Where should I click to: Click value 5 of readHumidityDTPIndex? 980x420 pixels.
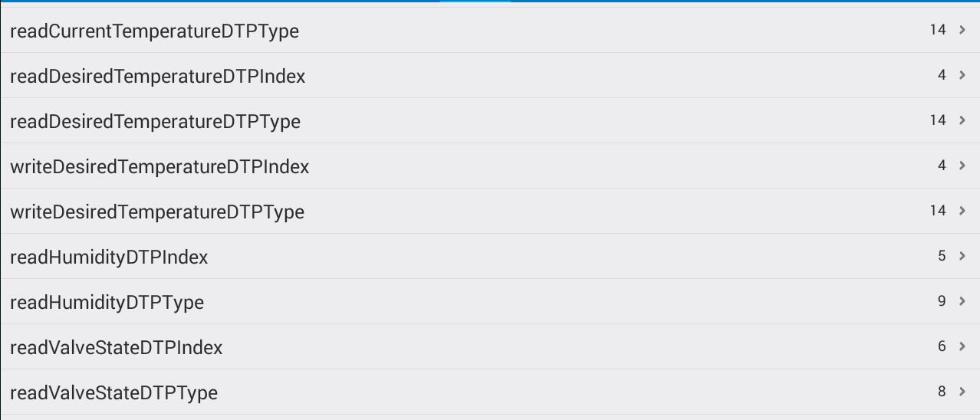[x=942, y=256]
